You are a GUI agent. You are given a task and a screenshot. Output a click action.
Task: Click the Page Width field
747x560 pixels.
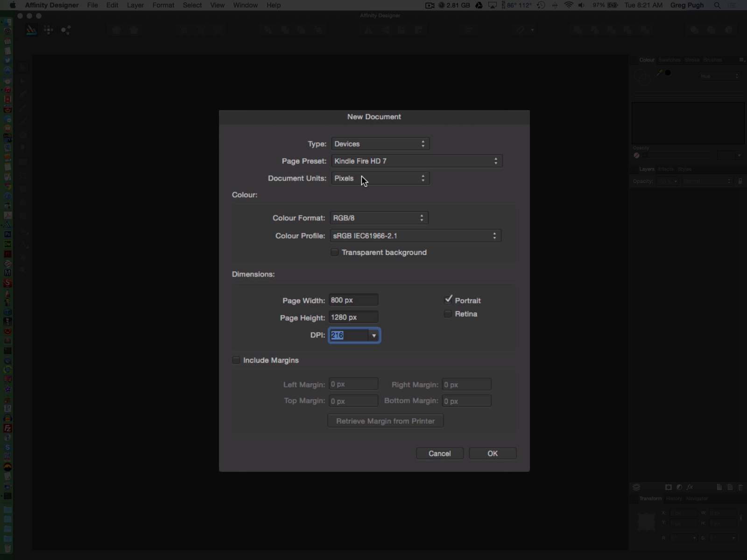(353, 300)
